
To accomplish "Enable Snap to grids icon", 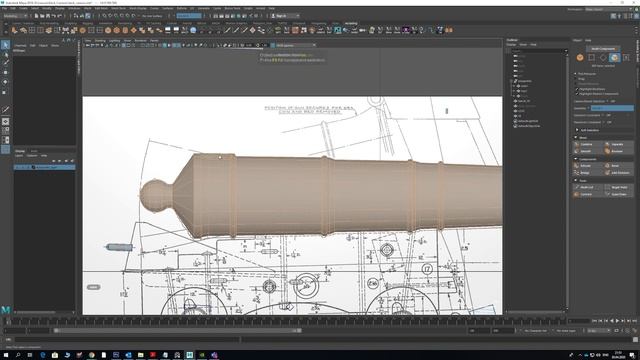I will pos(104,16).
